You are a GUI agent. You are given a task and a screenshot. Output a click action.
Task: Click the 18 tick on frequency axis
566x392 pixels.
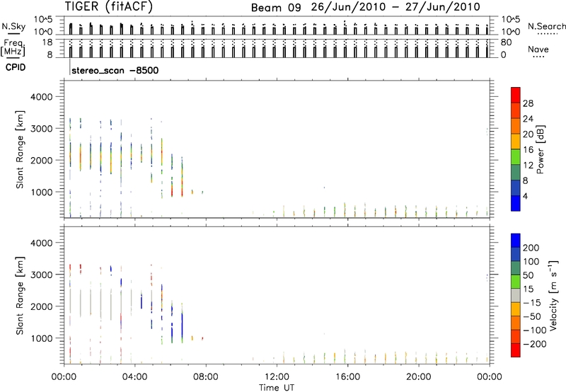tap(47, 42)
